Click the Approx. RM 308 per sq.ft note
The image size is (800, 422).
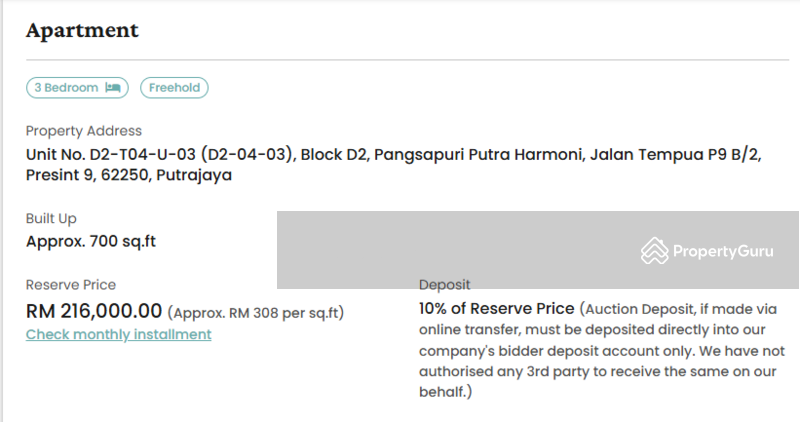[256, 312]
